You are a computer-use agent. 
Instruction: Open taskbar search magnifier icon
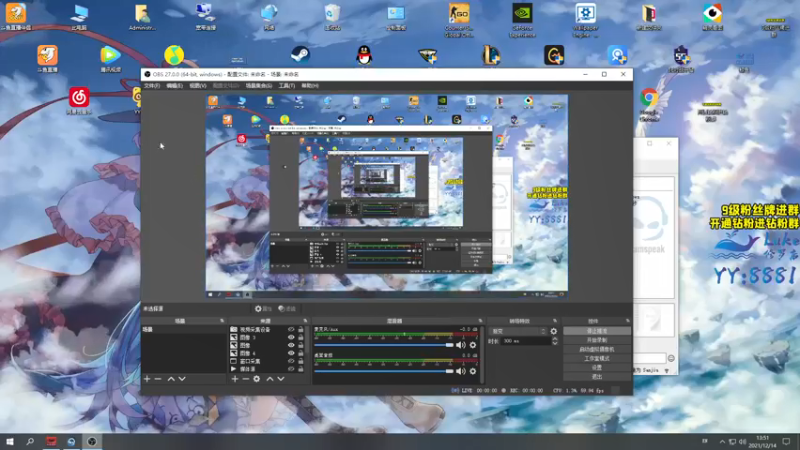[30, 441]
